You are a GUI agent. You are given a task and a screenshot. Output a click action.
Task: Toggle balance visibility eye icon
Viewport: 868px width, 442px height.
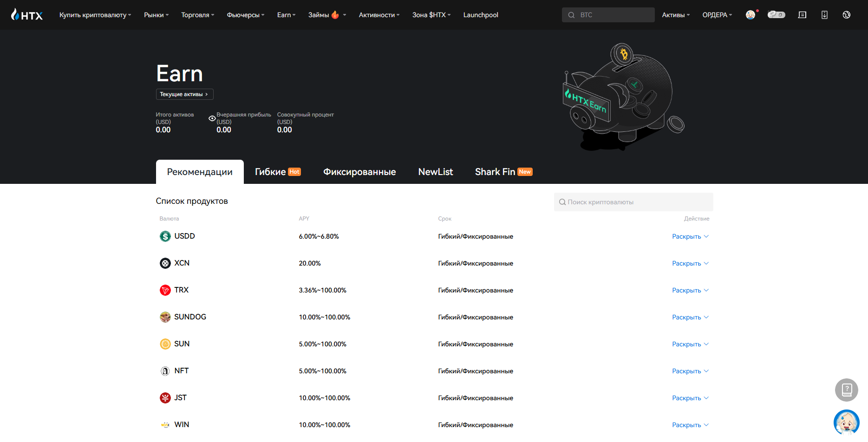coord(212,118)
